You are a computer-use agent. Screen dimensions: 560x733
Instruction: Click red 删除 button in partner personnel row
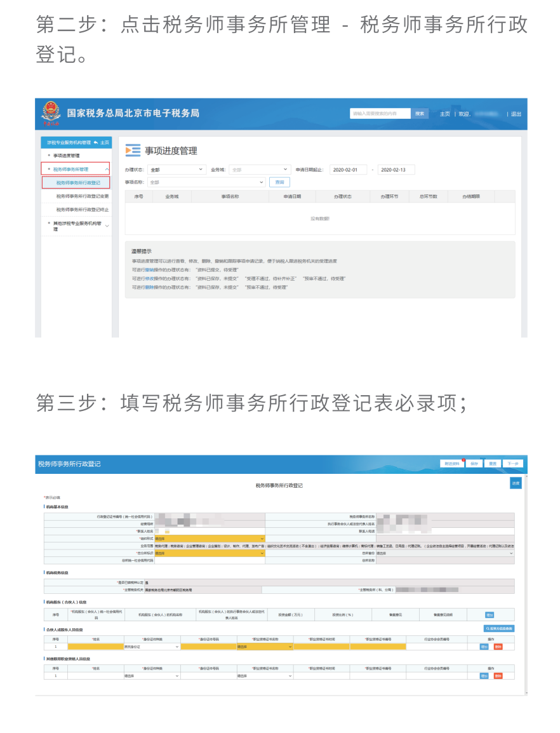pos(498,647)
